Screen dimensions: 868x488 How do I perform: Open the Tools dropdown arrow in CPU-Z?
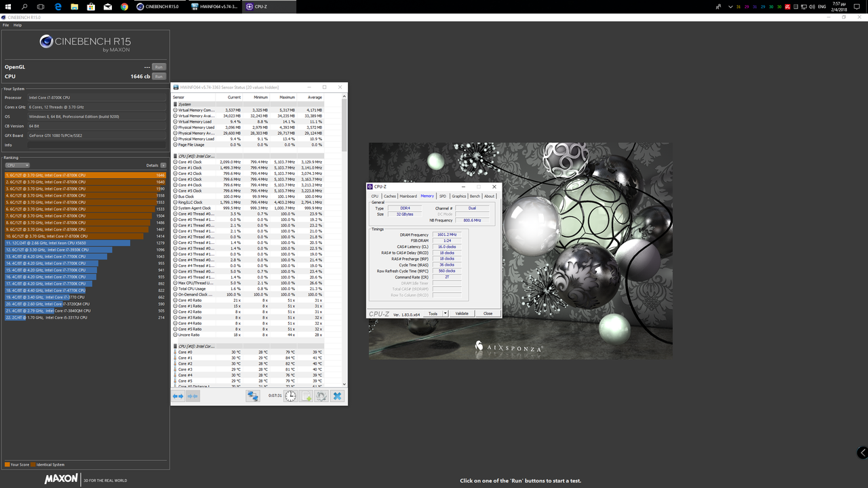(x=445, y=313)
